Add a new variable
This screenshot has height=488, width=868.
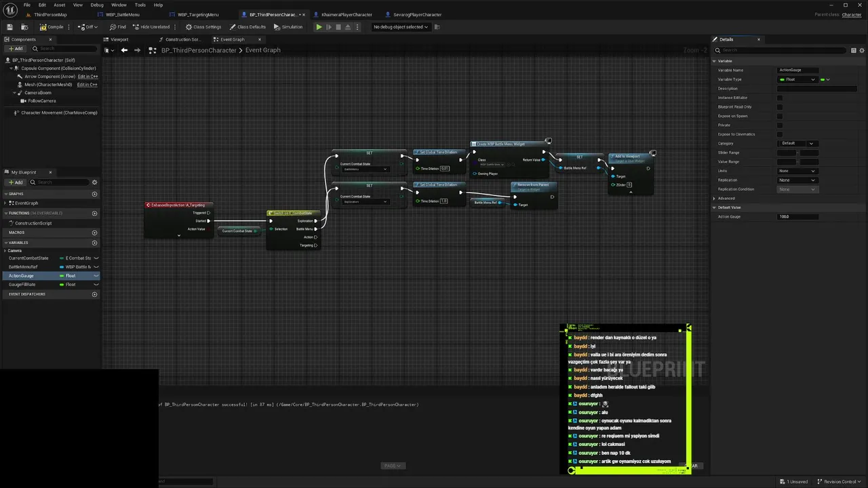(94, 243)
